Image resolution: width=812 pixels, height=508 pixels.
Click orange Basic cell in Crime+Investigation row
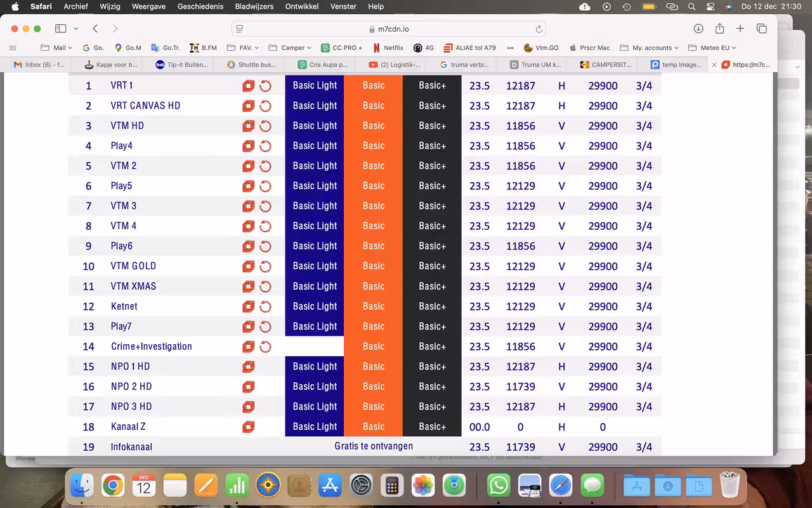373,347
